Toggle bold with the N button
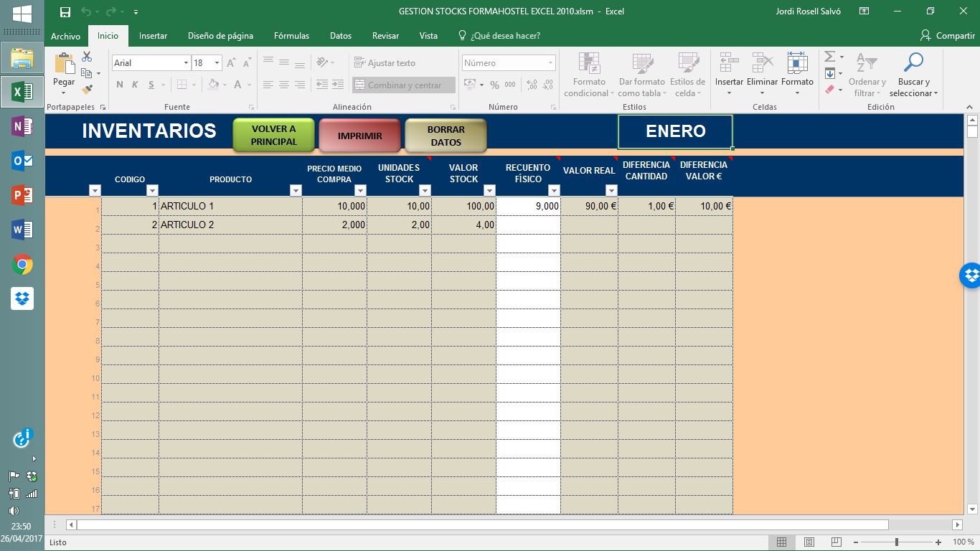The width and height of the screenshot is (980, 551). [119, 84]
